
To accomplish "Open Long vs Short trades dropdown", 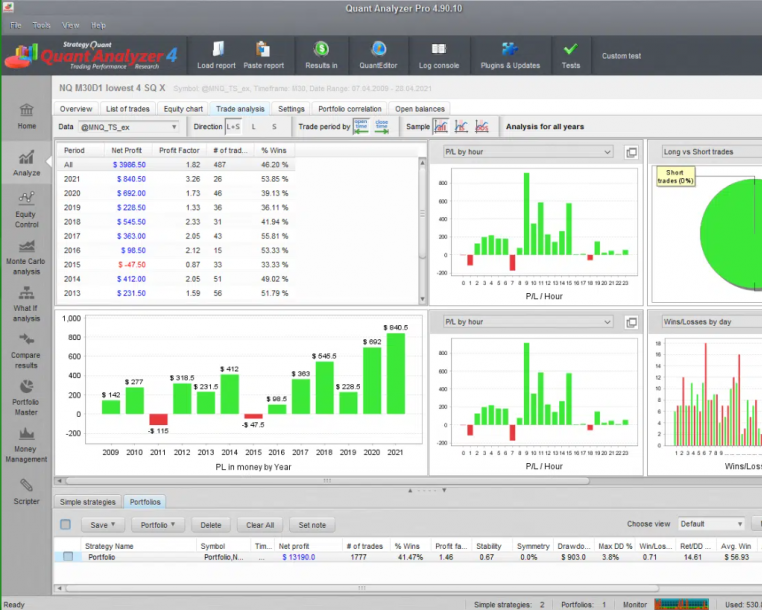I will pos(711,152).
